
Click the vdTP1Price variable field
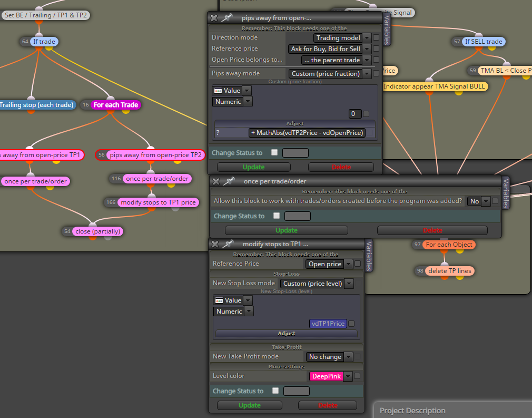[328, 324]
